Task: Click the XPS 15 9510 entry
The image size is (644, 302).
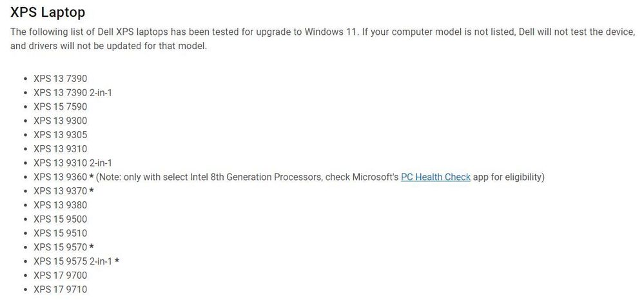Action: click(61, 233)
